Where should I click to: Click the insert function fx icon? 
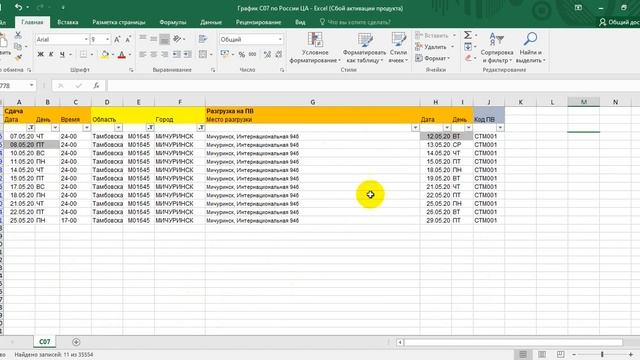96,85
